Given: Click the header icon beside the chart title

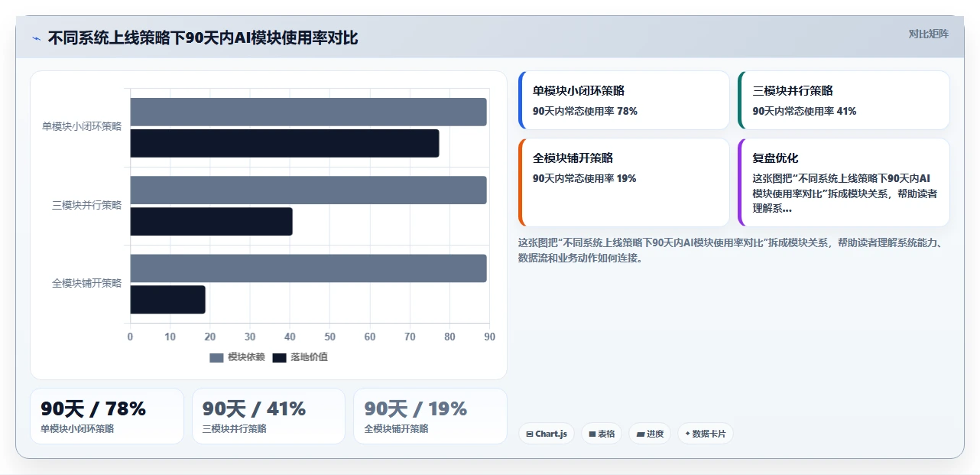Looking at the screenshot, I should coord(36,38).
